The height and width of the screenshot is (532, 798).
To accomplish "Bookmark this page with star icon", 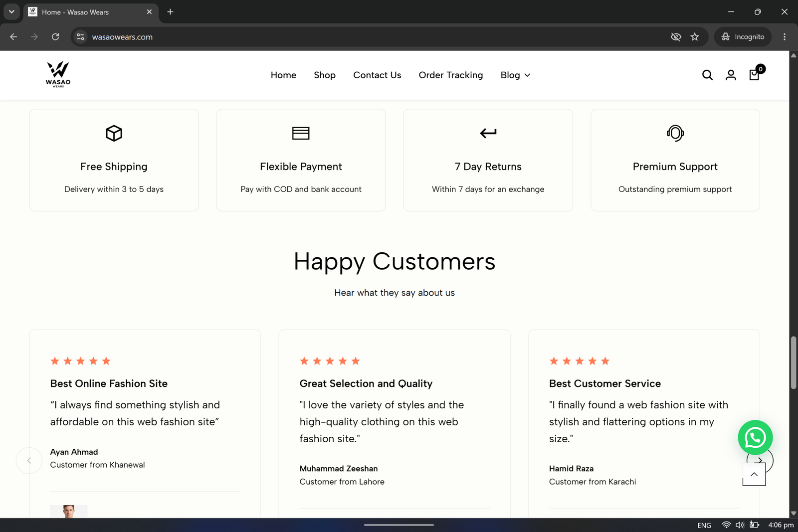I will [695, 37].
